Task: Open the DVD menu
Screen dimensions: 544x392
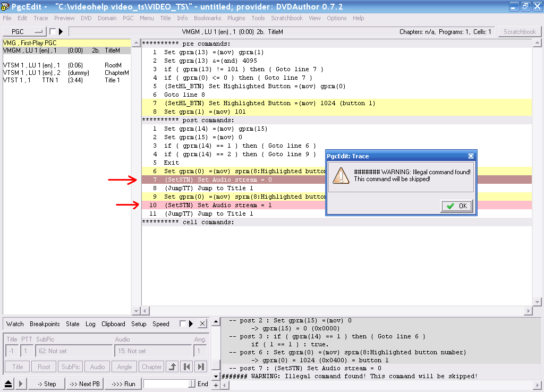Action: pyautogui.click(x=86, y=18)
